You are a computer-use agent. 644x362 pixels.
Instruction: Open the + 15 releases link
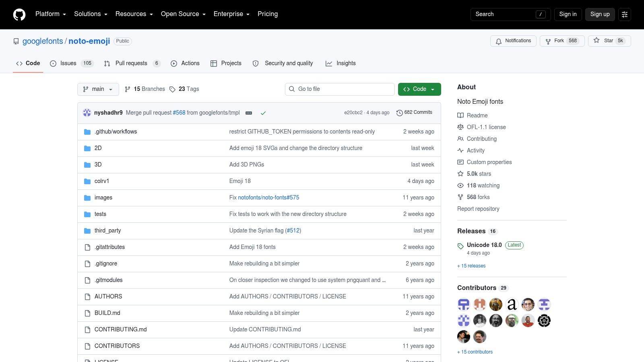471,266
